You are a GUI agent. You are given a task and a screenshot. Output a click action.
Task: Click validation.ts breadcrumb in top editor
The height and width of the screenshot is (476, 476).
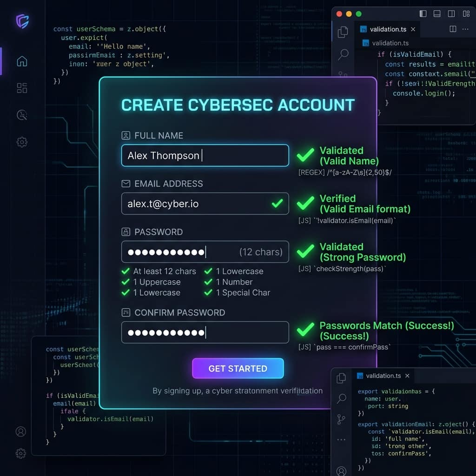386,43
